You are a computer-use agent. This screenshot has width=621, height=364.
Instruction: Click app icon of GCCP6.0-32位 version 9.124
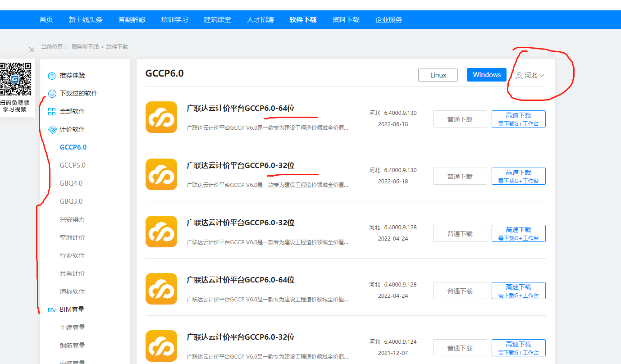(x=161, y=346)
